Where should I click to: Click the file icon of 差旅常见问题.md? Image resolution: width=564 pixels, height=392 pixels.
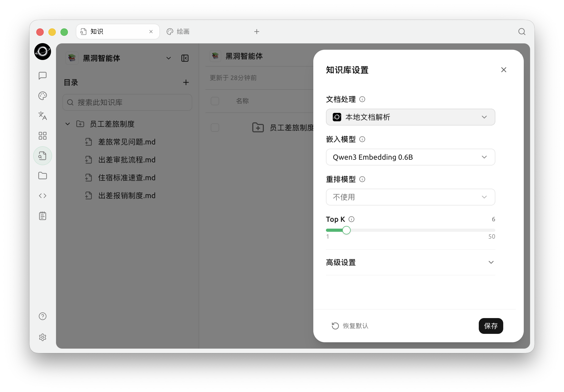89,142
